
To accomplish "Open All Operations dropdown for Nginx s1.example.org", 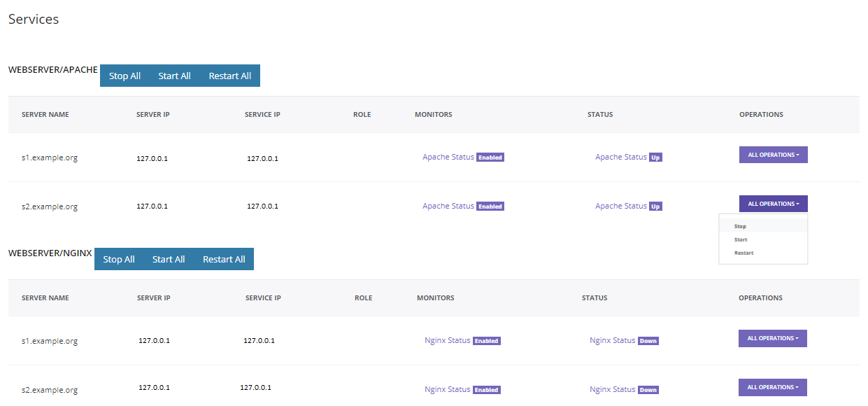I will [773, 338].
